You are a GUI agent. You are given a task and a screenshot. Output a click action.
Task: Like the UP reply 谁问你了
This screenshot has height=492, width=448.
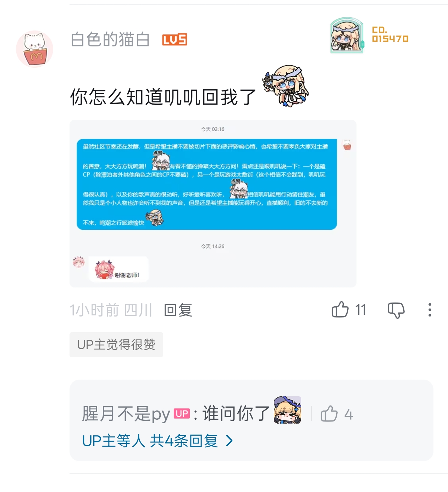click(x=329, y=414)
